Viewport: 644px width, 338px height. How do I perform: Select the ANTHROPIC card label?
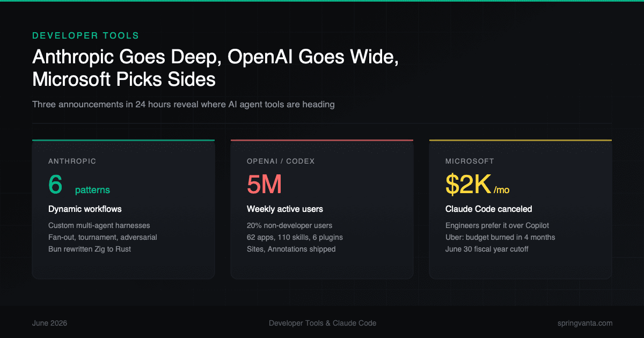pyautogui.click(x=72, y=161)
